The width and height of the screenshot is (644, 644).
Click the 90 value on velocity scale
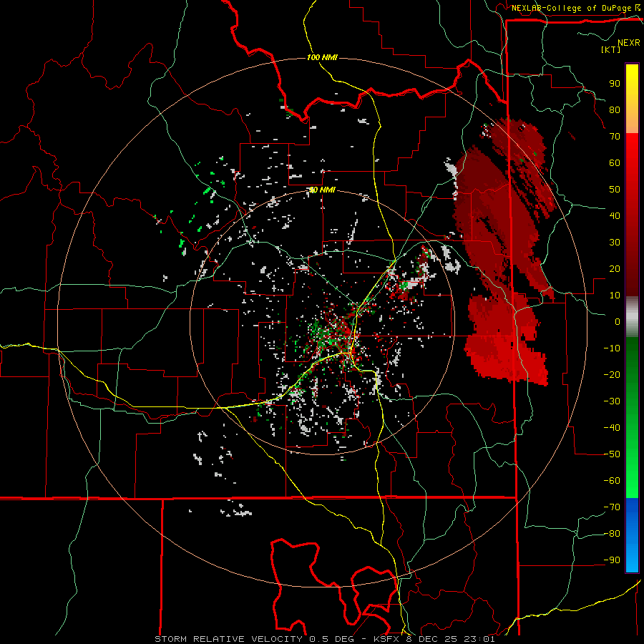tap(615, 84)
